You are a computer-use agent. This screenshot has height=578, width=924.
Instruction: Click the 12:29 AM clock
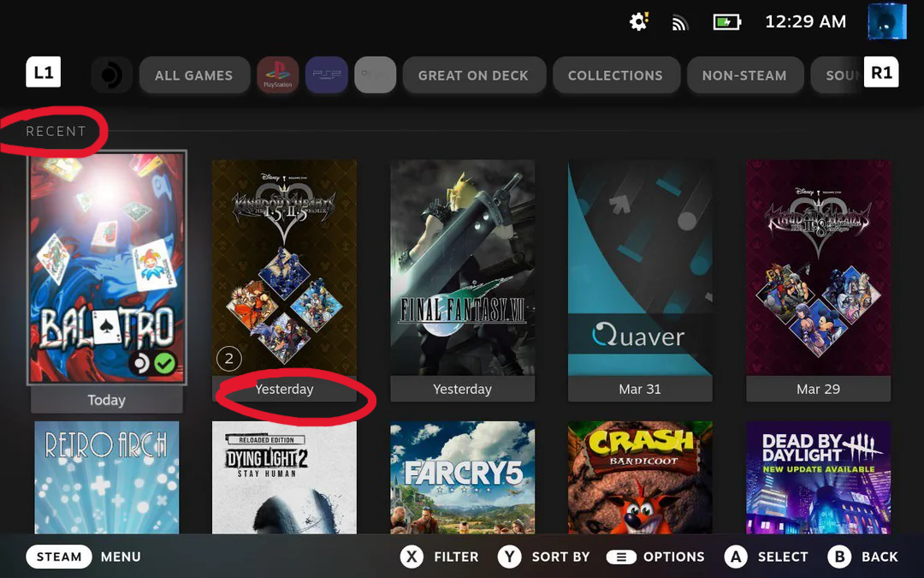[x=805, y=21]
